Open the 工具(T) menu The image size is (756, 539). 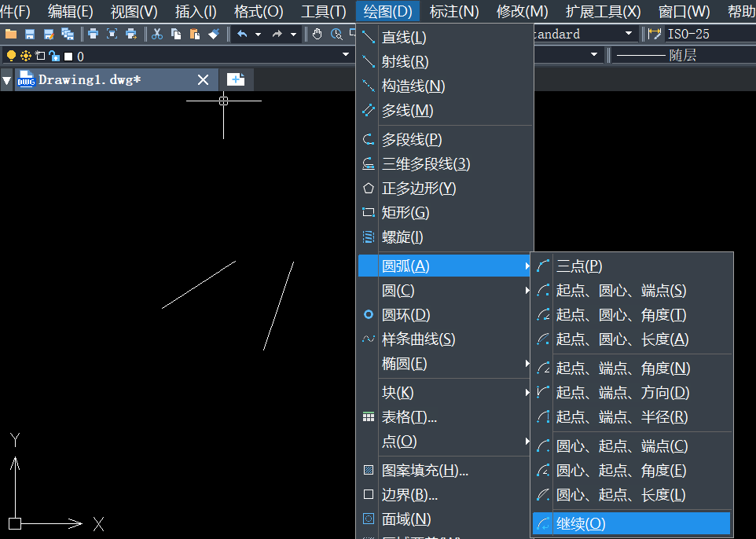tap(323, 11)
